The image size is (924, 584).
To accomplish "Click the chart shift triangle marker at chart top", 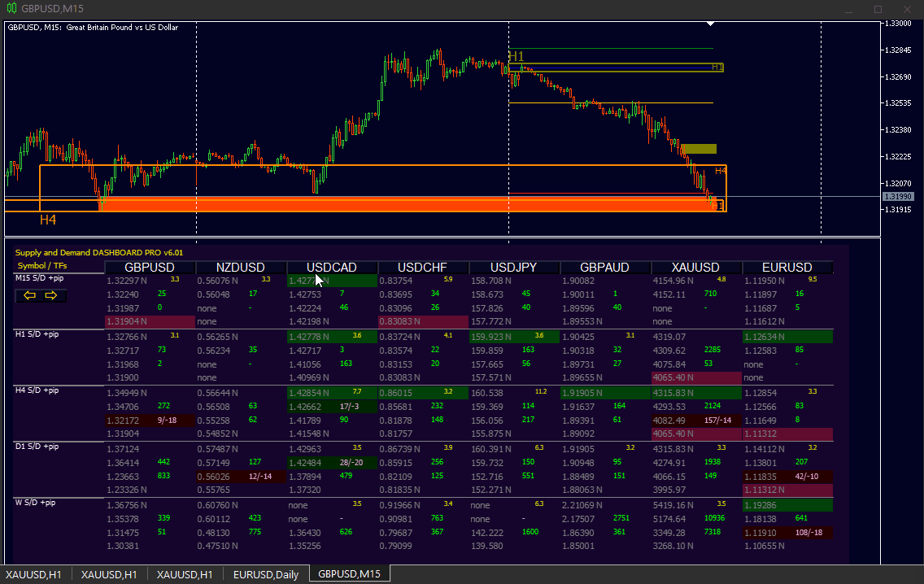I will (x=711, y=24).
